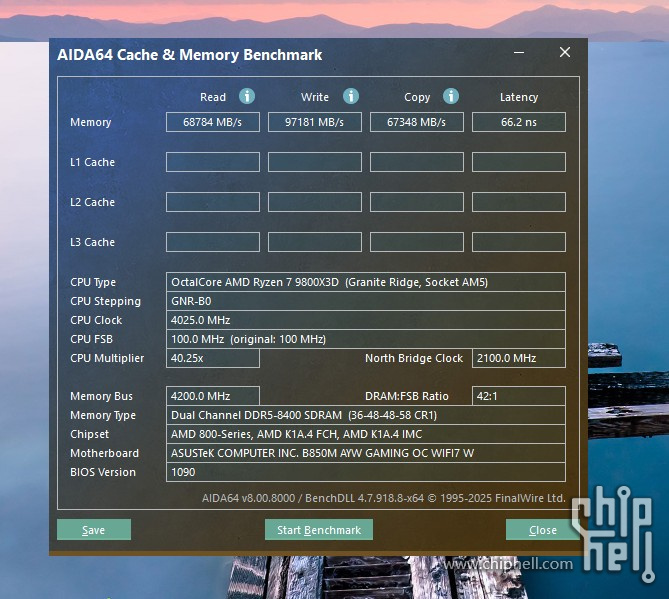Screen dimensions: 669x599
Task: Click the Memory Copy value box
Action: coord(417,122)
